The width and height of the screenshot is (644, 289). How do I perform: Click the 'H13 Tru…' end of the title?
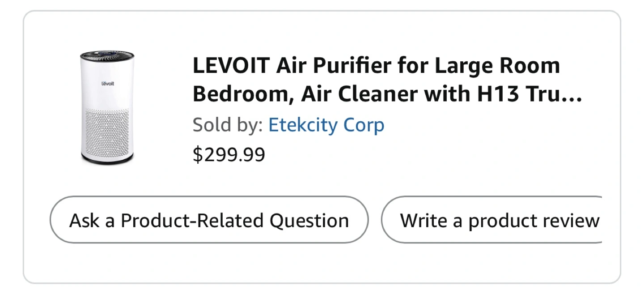coord(530,94)
